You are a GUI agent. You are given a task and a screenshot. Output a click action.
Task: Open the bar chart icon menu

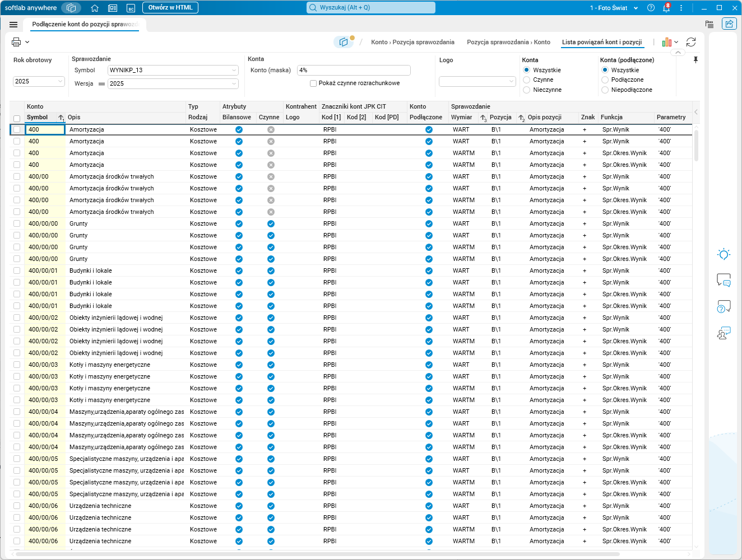tap(670, 42)
